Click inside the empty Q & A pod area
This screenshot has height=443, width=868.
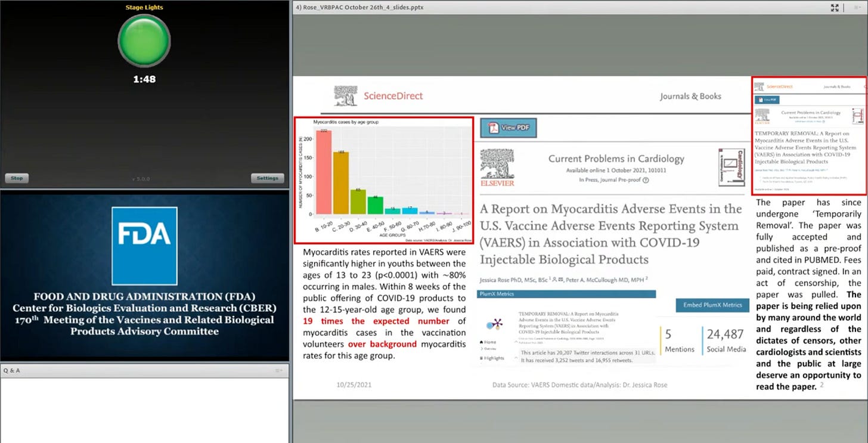(144, 410)
